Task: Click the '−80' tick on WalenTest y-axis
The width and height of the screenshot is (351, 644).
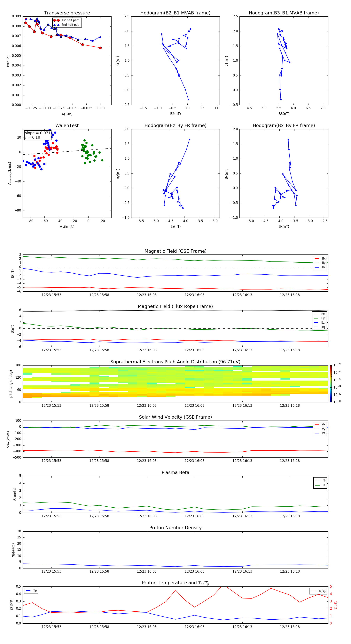Action: pos(18,211)
